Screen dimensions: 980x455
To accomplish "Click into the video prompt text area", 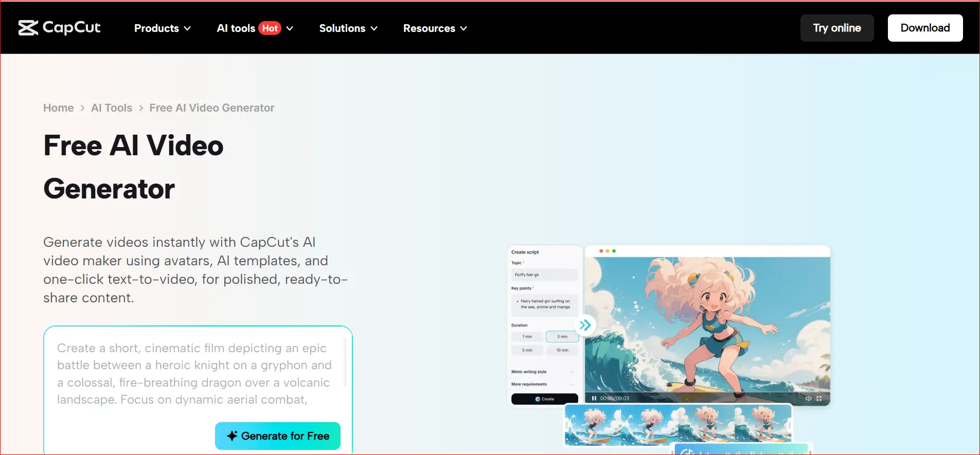I will pyautogui.click(x=195, y=374).
